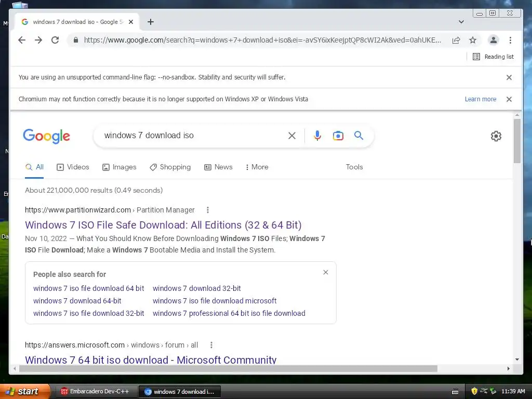Image resolution: width=532 pixels, height=399 pixels.
Task: Search windows 7 professional 64 bit iso suggestion
Action: (229, 313)
